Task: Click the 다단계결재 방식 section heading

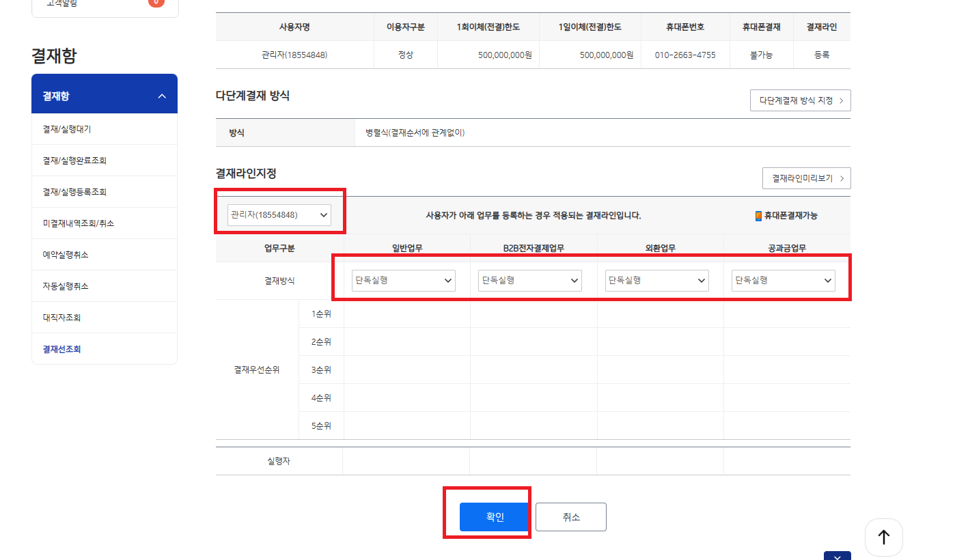Action: coord(253,96)
